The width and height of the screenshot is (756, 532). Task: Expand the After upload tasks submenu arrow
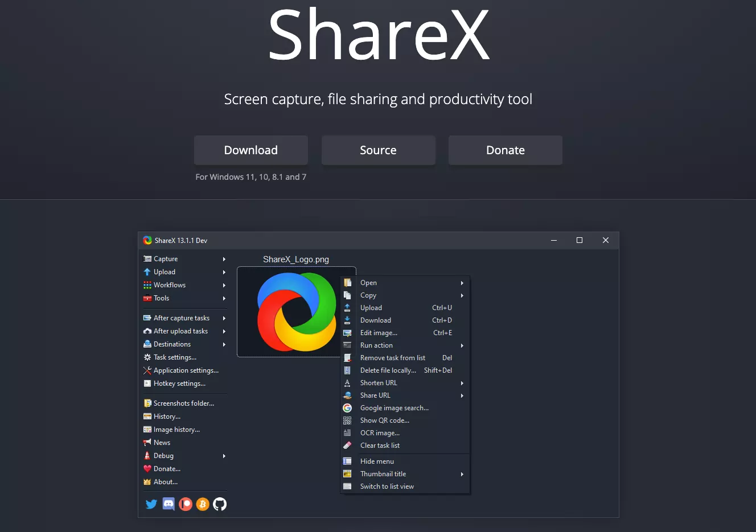tap(224, 331)
